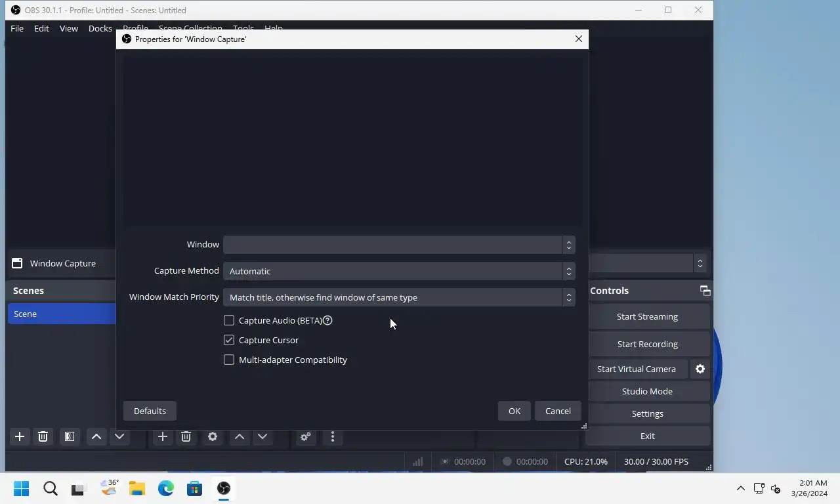Open the View menu
This screenshot has height=504, width=840.
coord(69,28)
